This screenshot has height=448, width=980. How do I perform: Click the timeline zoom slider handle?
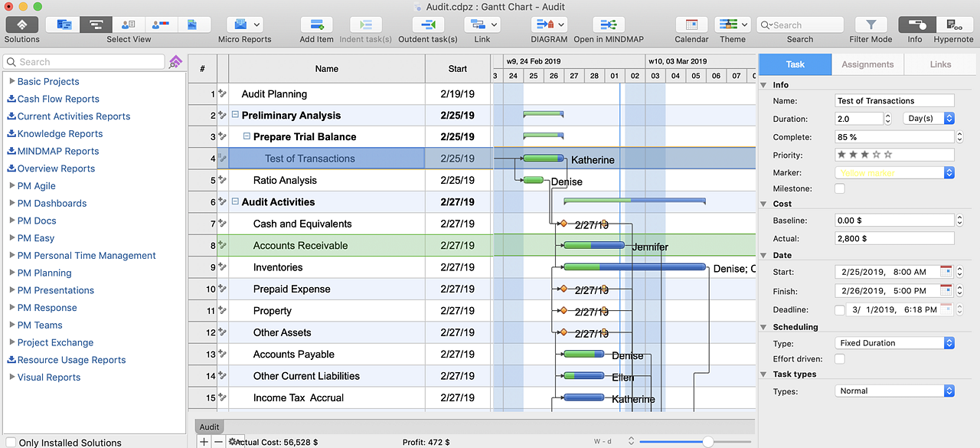coord(708,442)
